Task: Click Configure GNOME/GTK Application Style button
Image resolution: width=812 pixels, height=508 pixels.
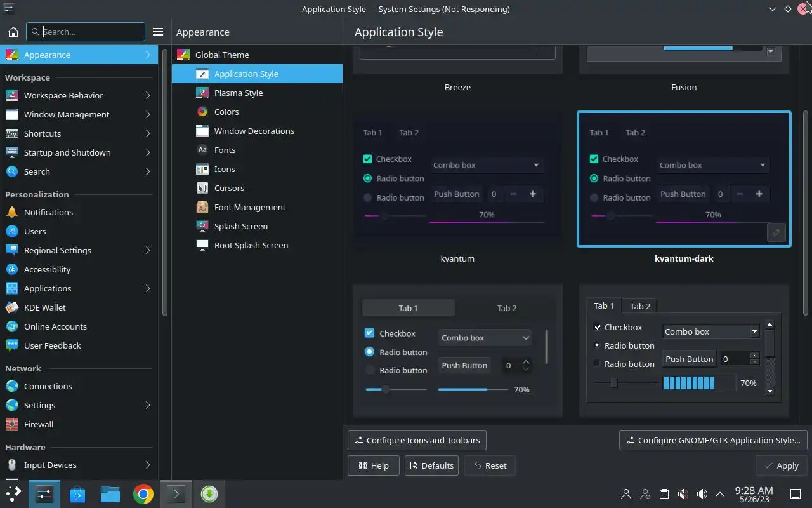Action: point(713,440)
